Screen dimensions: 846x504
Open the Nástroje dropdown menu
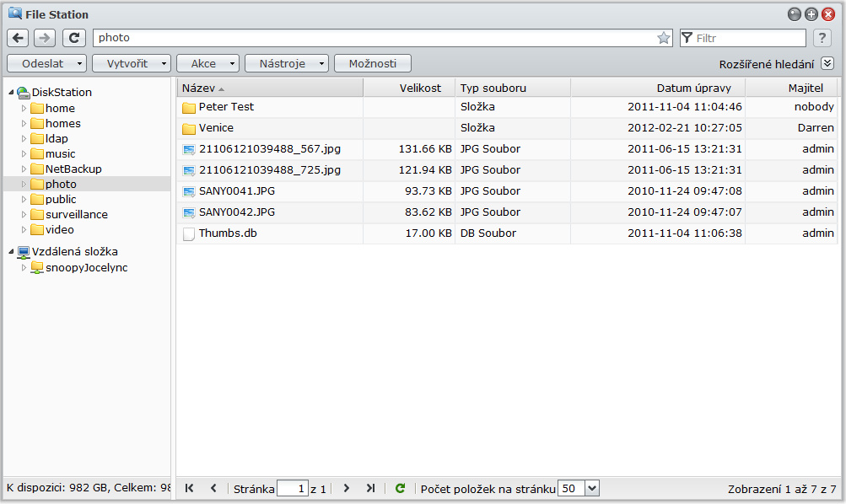click(287, 63)
